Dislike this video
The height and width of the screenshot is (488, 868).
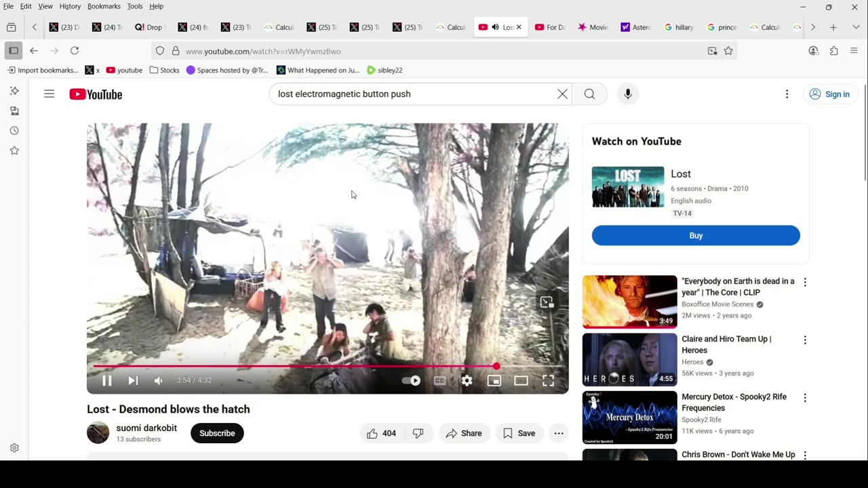pos(418,433)
